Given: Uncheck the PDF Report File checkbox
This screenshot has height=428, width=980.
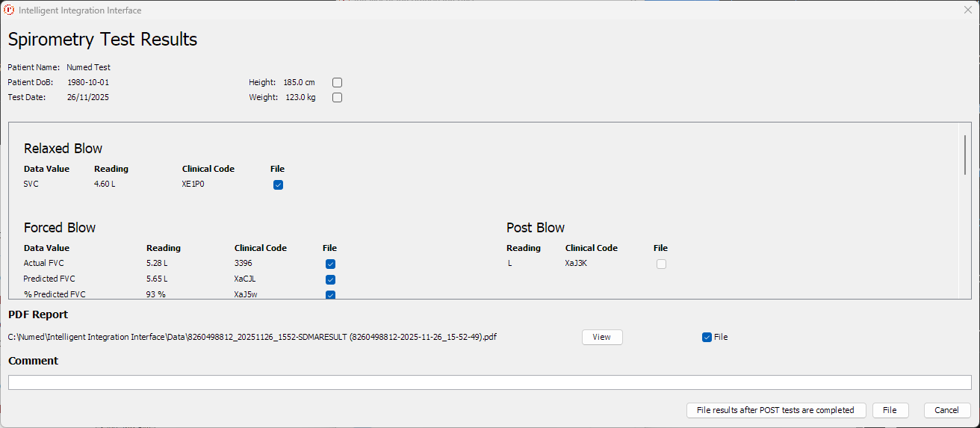Looking at the screenshot, I should pyautogui.click(x=707, y=337).
